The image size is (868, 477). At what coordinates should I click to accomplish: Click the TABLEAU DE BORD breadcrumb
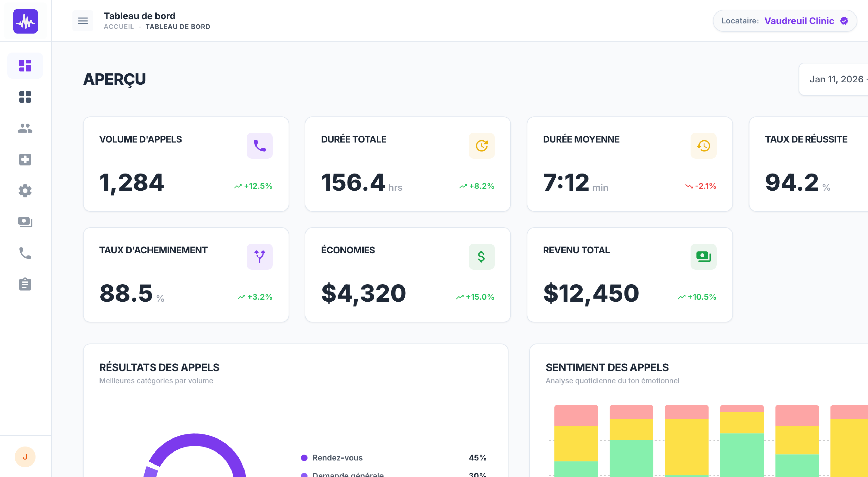pos(178,27)
